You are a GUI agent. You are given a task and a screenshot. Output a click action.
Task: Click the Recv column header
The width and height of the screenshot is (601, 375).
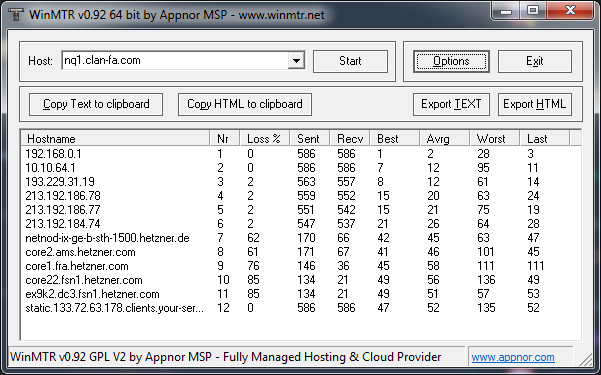click(350, 138)
